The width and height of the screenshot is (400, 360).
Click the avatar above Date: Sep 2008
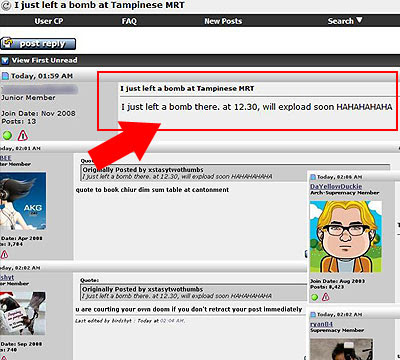click(23, 314)
